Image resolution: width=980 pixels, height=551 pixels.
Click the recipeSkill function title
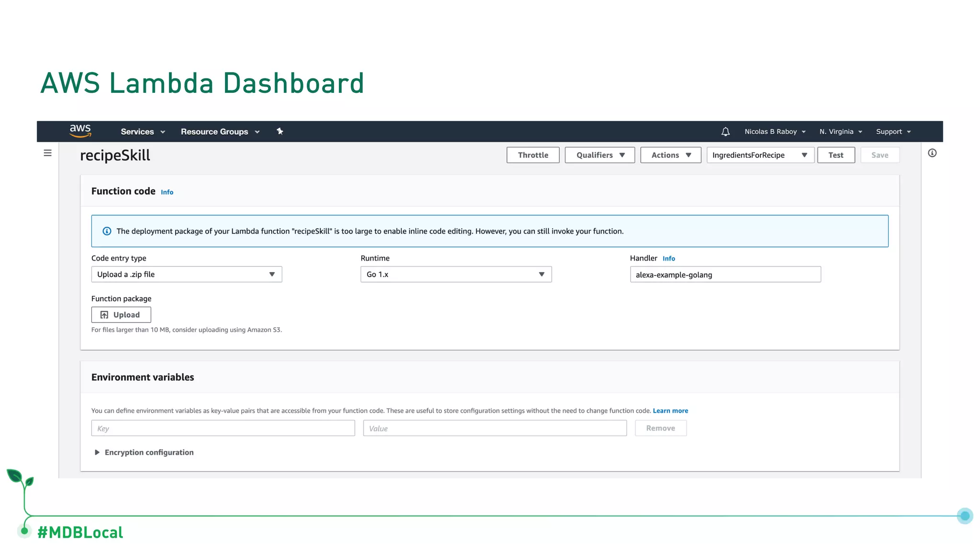115,155
